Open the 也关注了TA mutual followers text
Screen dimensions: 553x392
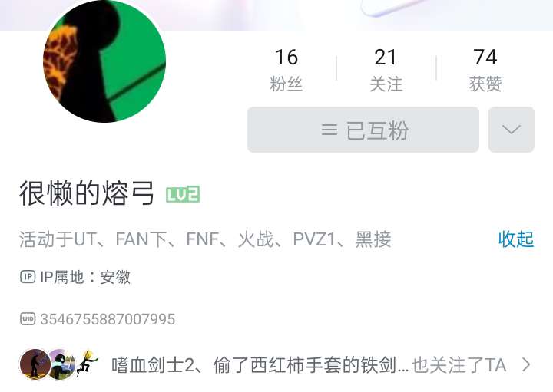click(x=459, y=365)
